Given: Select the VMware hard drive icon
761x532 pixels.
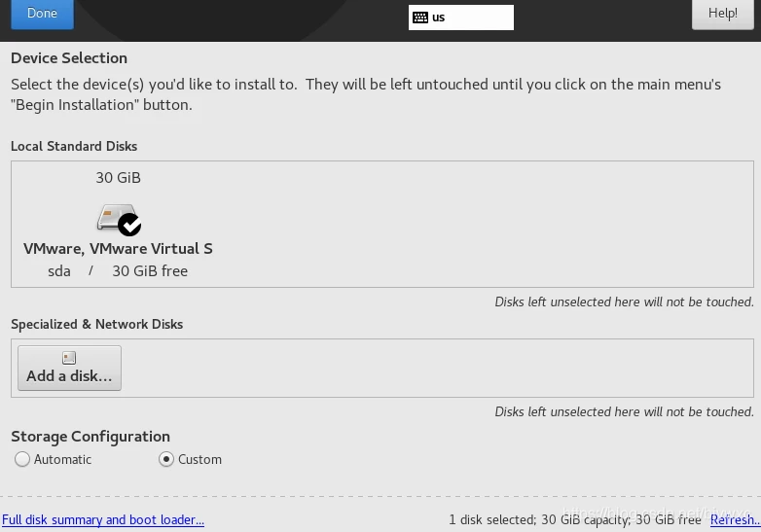Looking at the screenshot, I should [x=116, y=217].
